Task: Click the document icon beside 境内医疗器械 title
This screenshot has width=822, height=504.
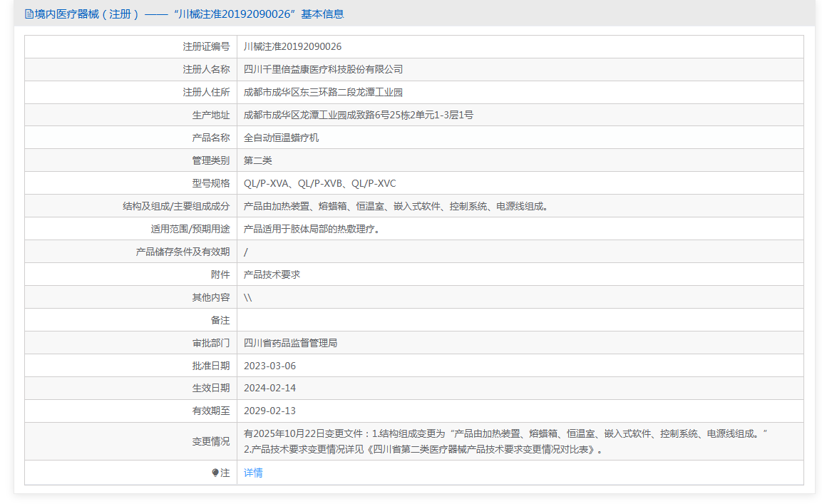Action: 29,14
